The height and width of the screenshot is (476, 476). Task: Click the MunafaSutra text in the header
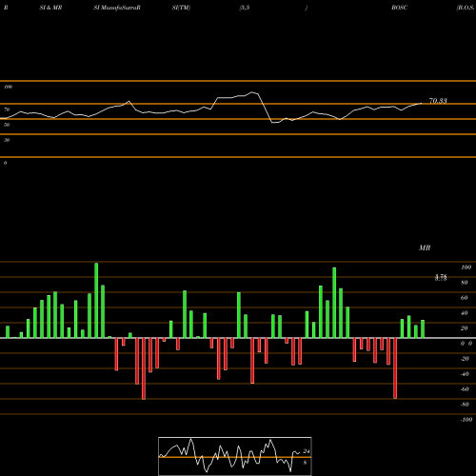click(119, 8)
